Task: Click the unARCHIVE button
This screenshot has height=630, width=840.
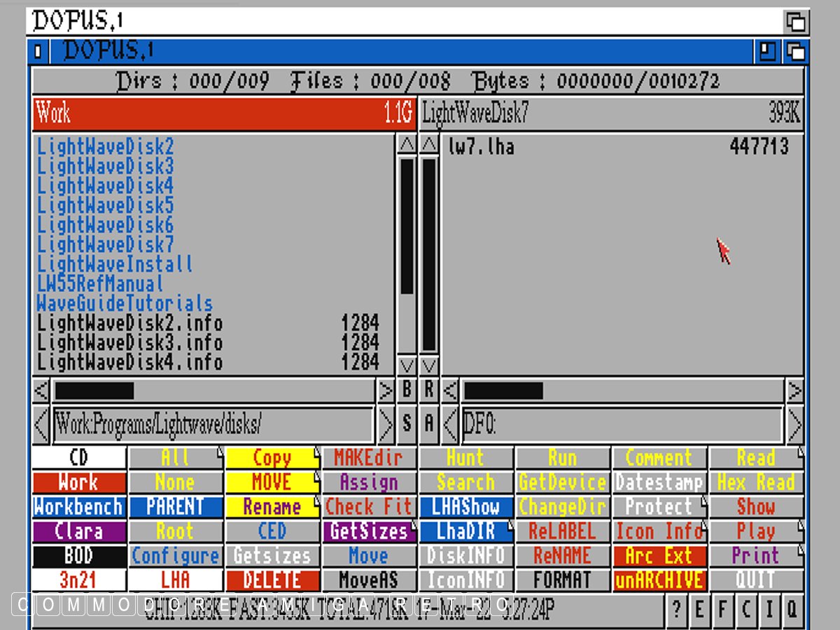Action: [659, 580]
